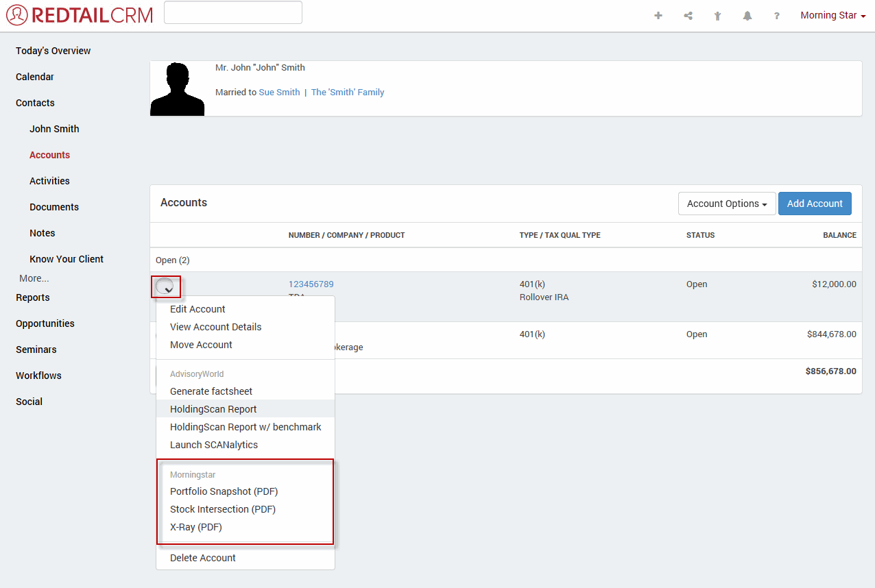The height and width of the screenshot is (588, 875).
Task: Click the Redtail CRM logo
Action: pos(80,15)
